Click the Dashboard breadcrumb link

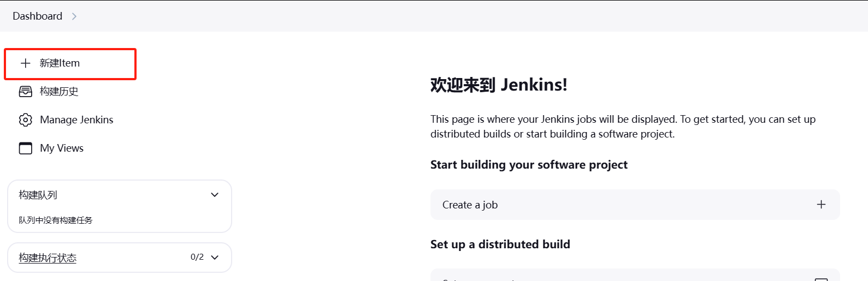point(38,16)
